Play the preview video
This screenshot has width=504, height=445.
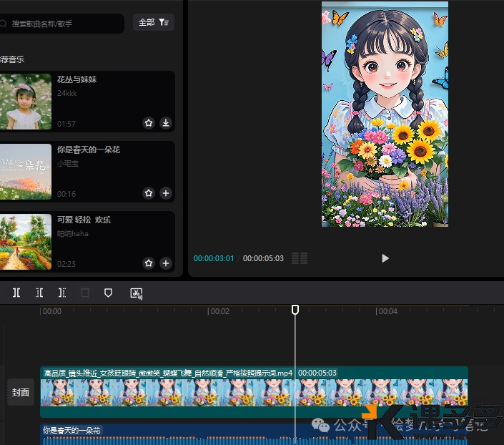385,258
